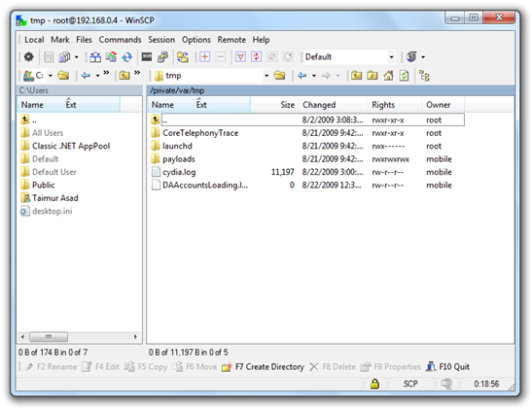Open the Options menu
Screen dimensions: 532x408
(196, 40)
